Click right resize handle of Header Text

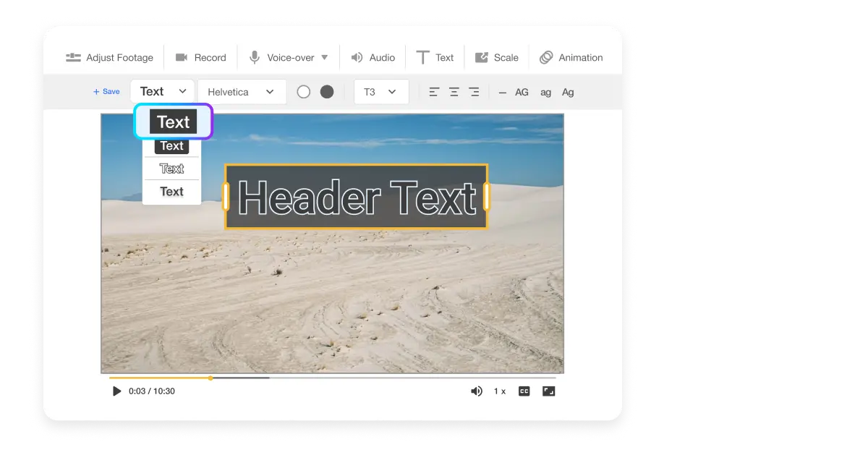point(487,197)
